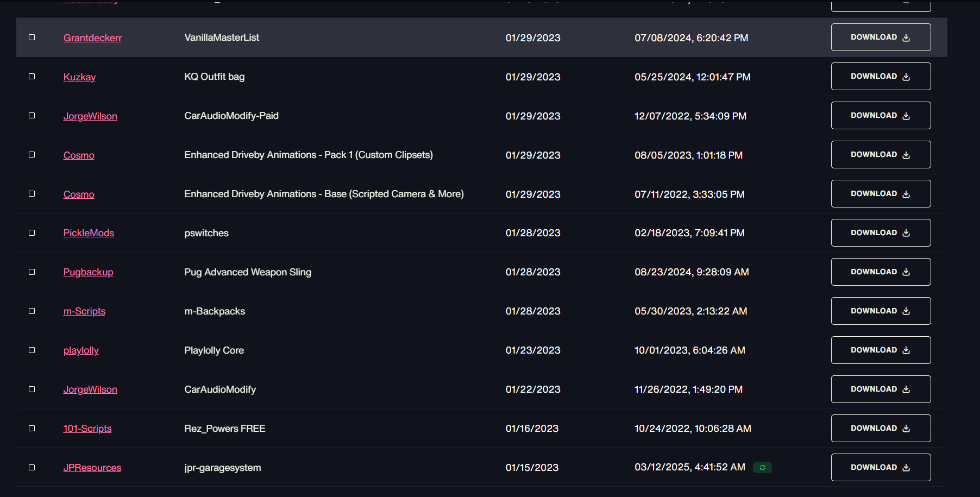Viewport: 980px width, 497px height.
Task: Click the Playlolly Core resource name
Action: click(x=214, y=350)
